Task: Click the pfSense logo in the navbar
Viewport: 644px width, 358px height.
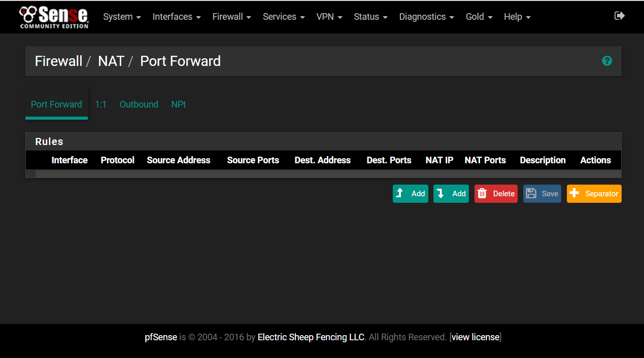Action: 54,17
